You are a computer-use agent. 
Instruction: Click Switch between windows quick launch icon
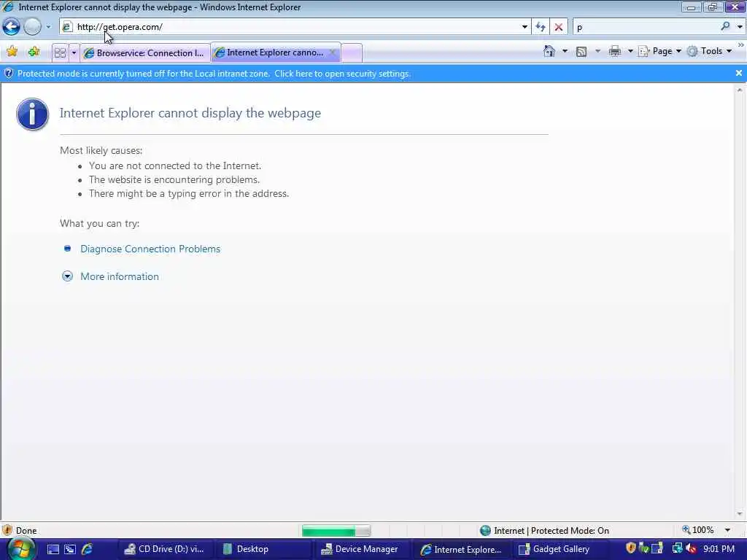pyautogui.click(x=70, y=549)
